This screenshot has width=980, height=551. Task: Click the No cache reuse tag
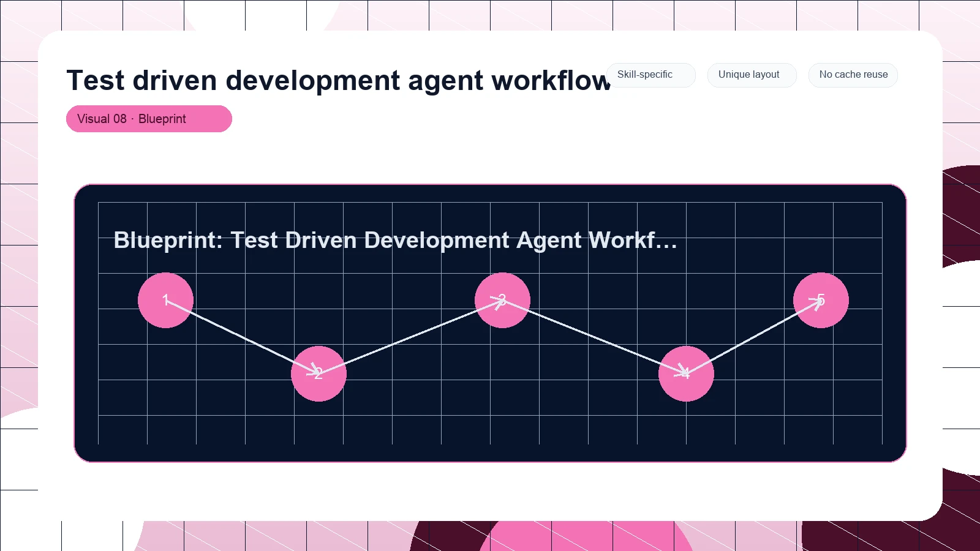click(x=853, y=75)
